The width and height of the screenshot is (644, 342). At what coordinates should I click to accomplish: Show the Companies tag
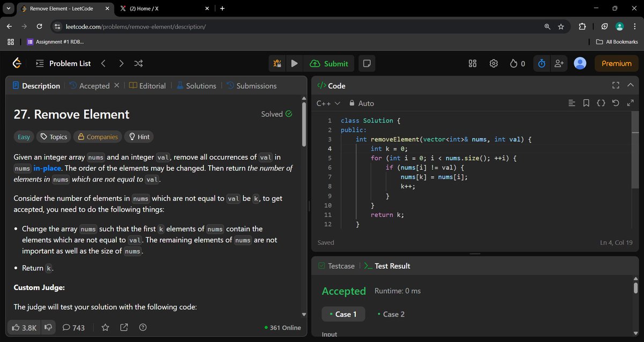click(98, 137)
